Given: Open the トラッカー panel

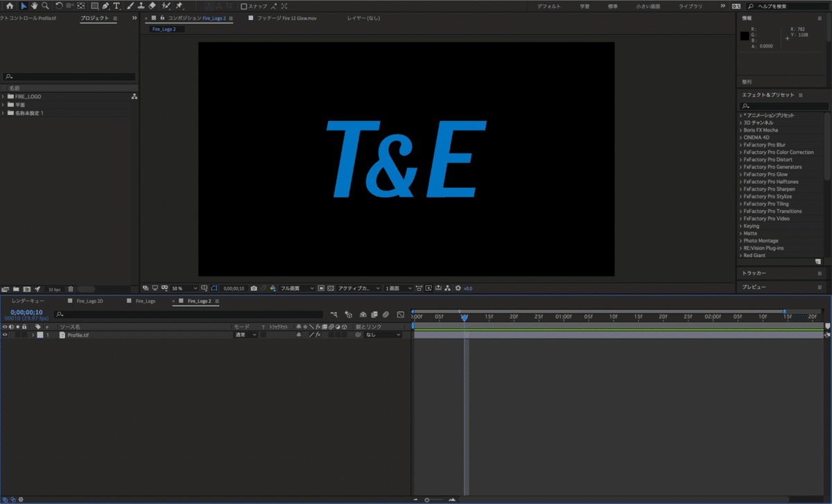Looking at the screenshot, I should tap(754, 273).
